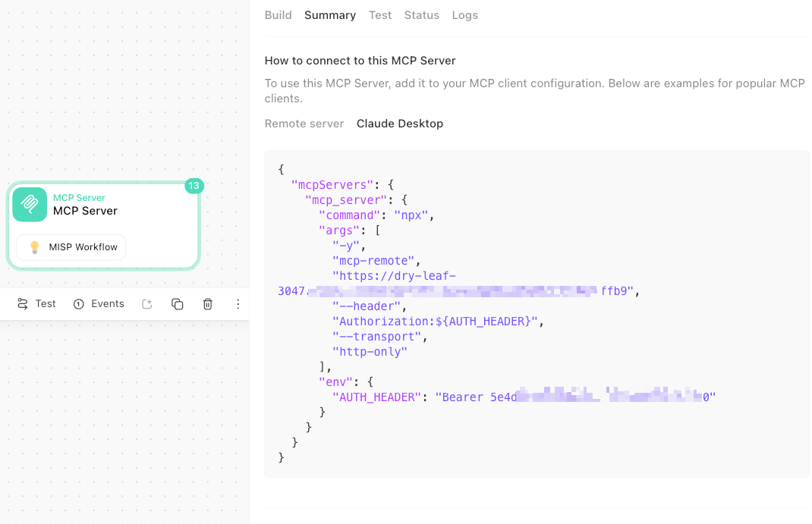Click the MCP Server node title text

pos(85,211)
